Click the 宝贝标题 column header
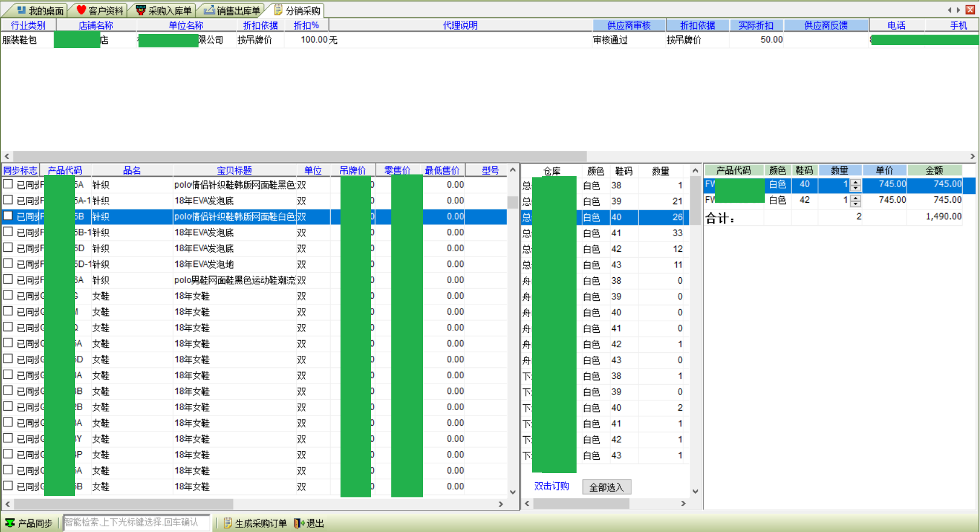This screenshot has height=532, width=980. [234, 170]
